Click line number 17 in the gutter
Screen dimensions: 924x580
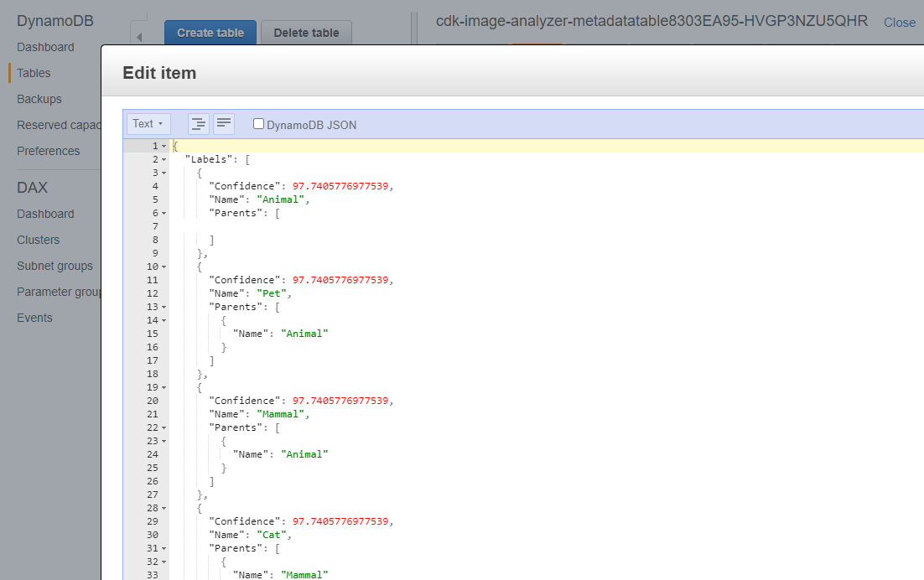pos(153,360)
